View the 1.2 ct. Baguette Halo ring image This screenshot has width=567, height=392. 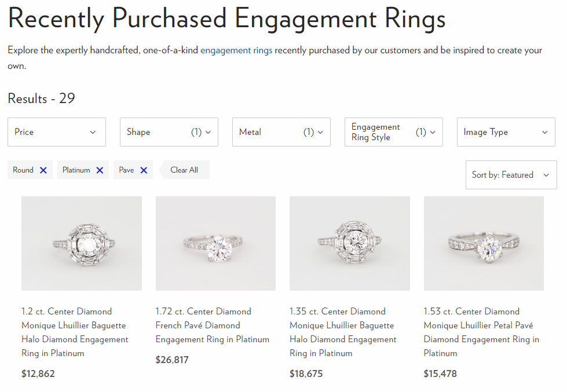pyautogui.click(x=82, y=243)
